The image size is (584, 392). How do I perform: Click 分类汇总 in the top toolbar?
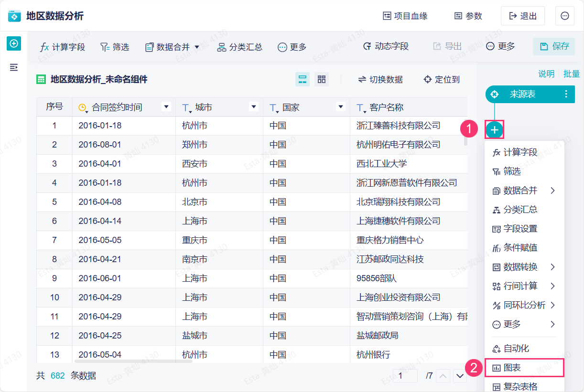coord(240,47)
